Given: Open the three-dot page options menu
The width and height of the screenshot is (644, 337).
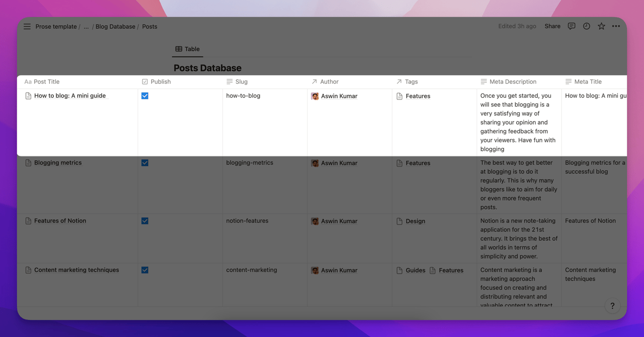Looking at the screenshot, I should click(x=616, y=26).
